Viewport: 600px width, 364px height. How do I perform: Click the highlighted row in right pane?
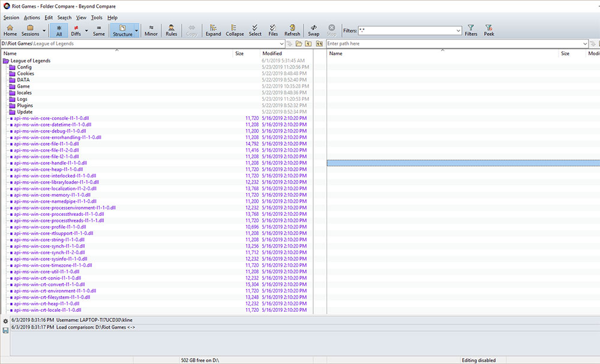coord(463,163)
